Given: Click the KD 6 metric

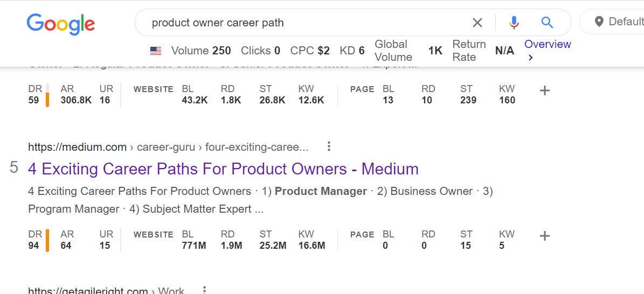Looking at the screenshot, I should tap(352, 51).
